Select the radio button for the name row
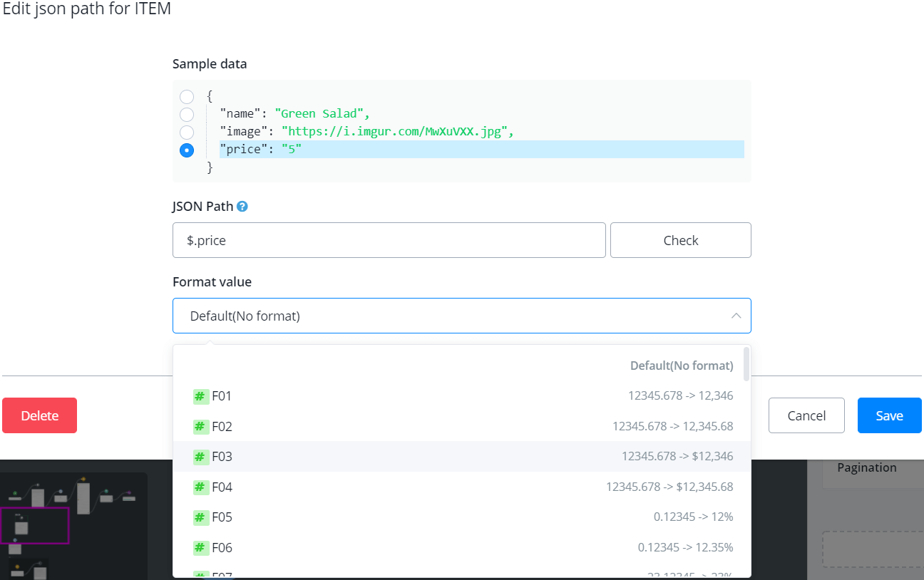 pos(187,114)
